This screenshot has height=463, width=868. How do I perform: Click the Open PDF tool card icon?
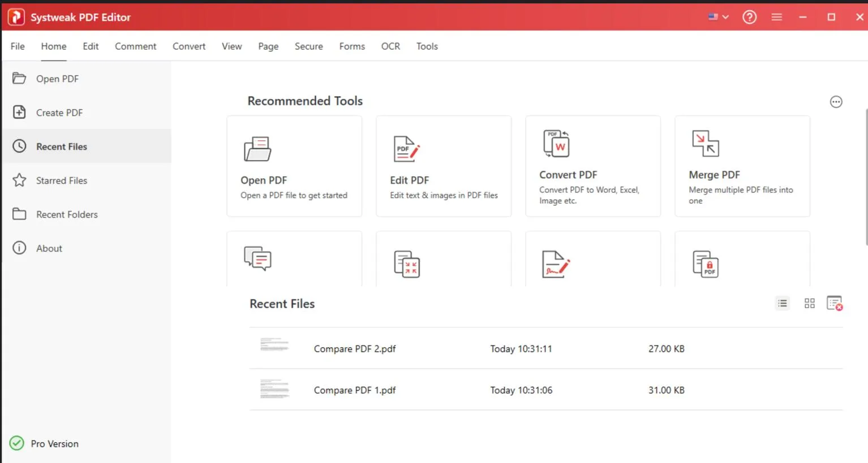[x=257, y=149]
